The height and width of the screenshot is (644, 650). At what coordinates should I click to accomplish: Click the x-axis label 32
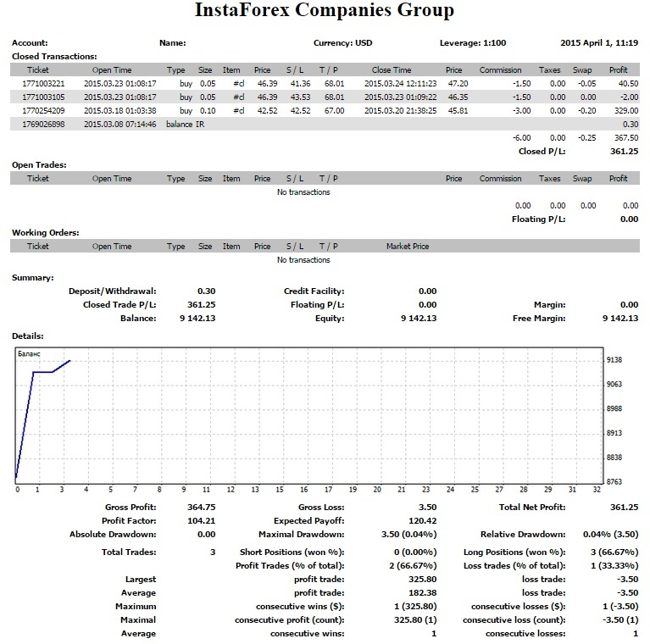pyautogui.click(x=597, y=490)
